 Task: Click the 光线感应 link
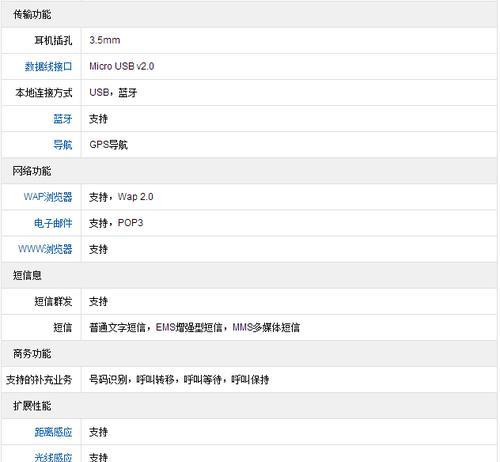[53, 457]
